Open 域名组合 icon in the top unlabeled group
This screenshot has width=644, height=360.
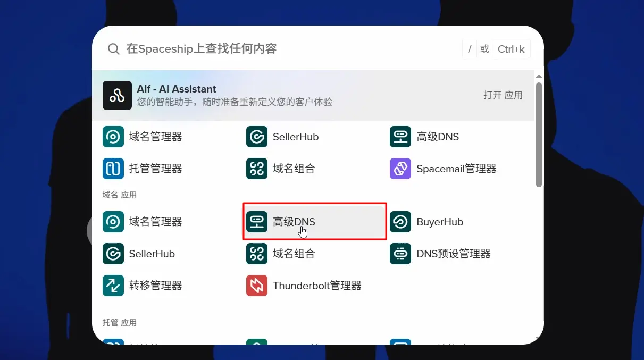point(256,169)
